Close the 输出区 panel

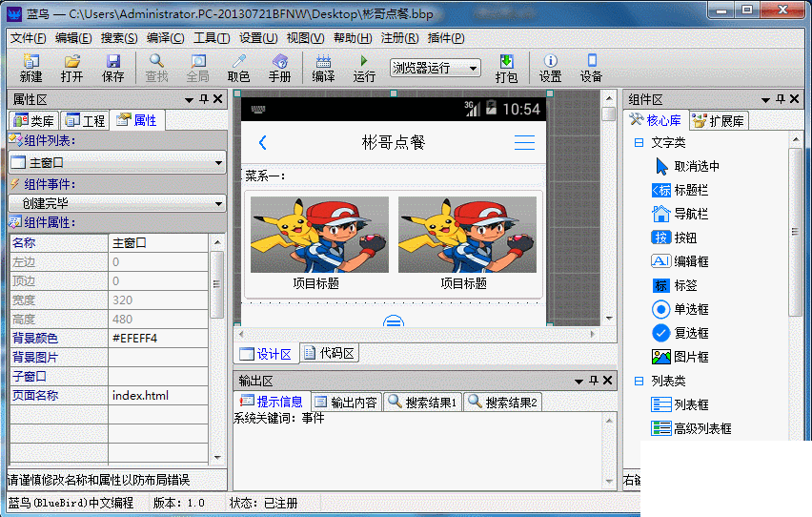pyautogui.click(x=607, y=381)
